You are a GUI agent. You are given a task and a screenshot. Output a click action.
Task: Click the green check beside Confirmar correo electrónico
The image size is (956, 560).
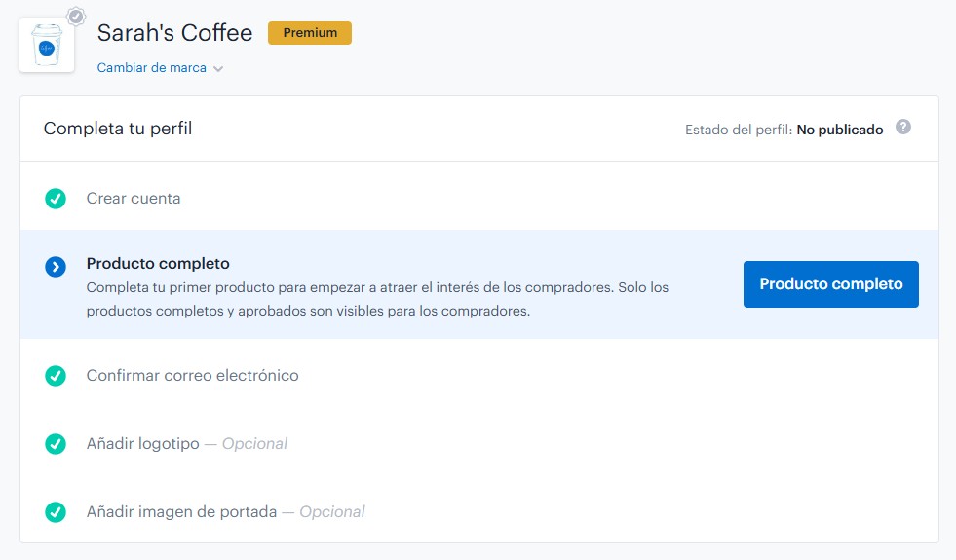pyautogui.click(x=56, y=376)
